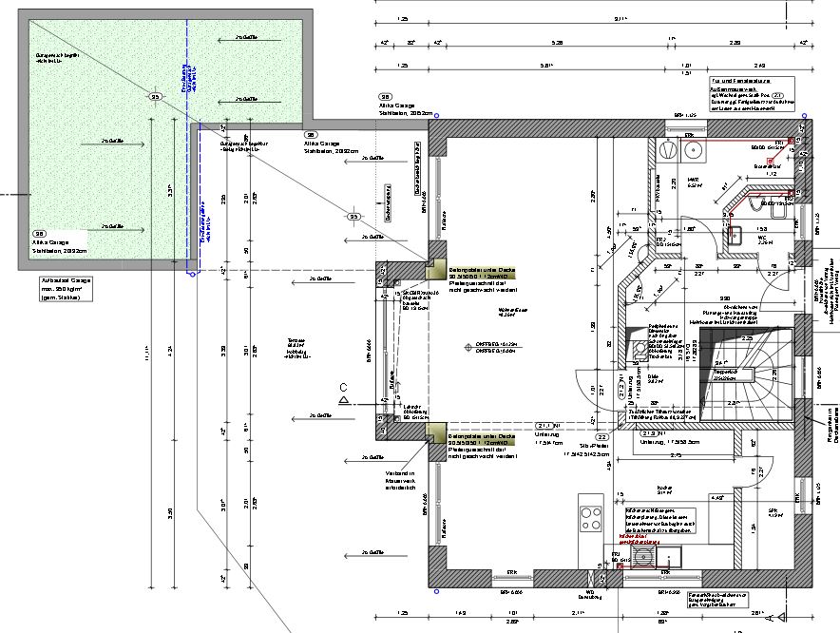Select the blue handle at building's top-right corner
This screenshot has width=840, height=633.
point(806,116)
